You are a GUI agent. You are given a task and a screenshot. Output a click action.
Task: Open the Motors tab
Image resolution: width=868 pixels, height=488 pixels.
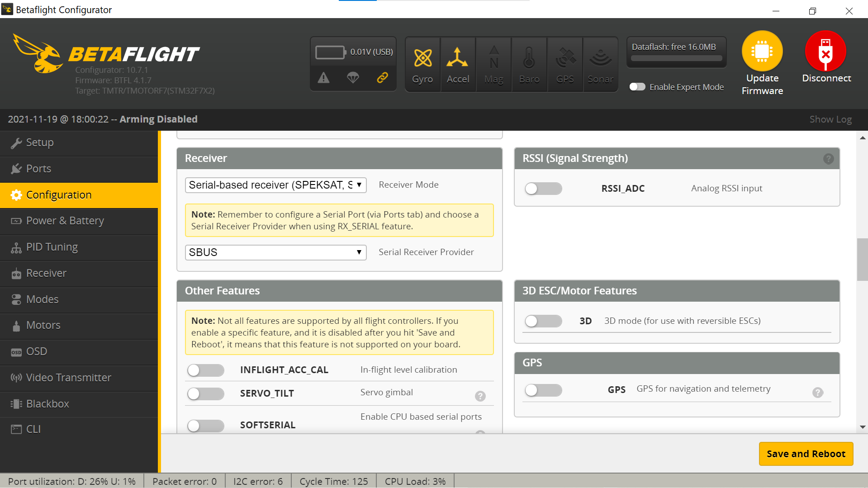point(79,325)
